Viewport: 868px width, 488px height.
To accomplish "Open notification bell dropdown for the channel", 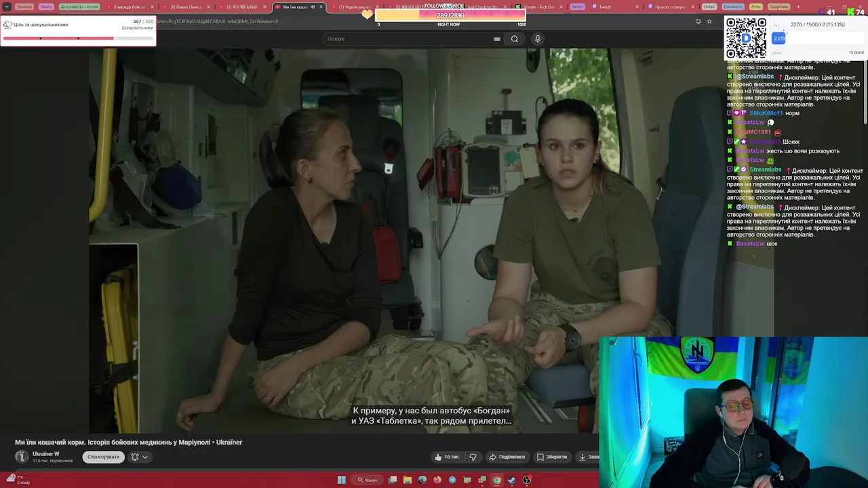I will point(139,457).
